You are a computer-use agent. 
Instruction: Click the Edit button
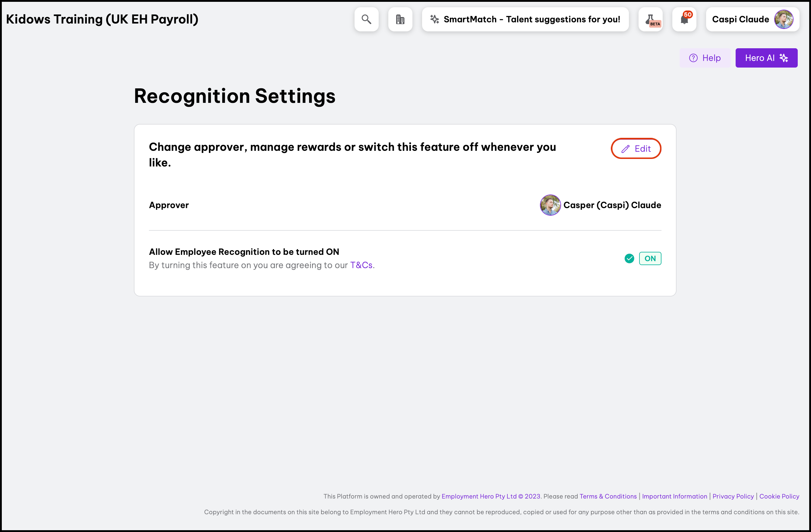(636, 149)
